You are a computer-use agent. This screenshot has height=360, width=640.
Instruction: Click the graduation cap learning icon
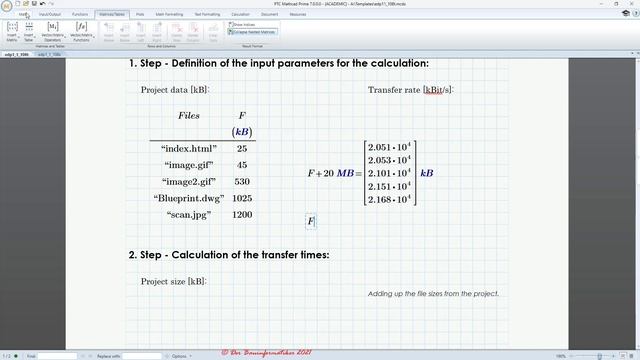(x=626, y=13)
